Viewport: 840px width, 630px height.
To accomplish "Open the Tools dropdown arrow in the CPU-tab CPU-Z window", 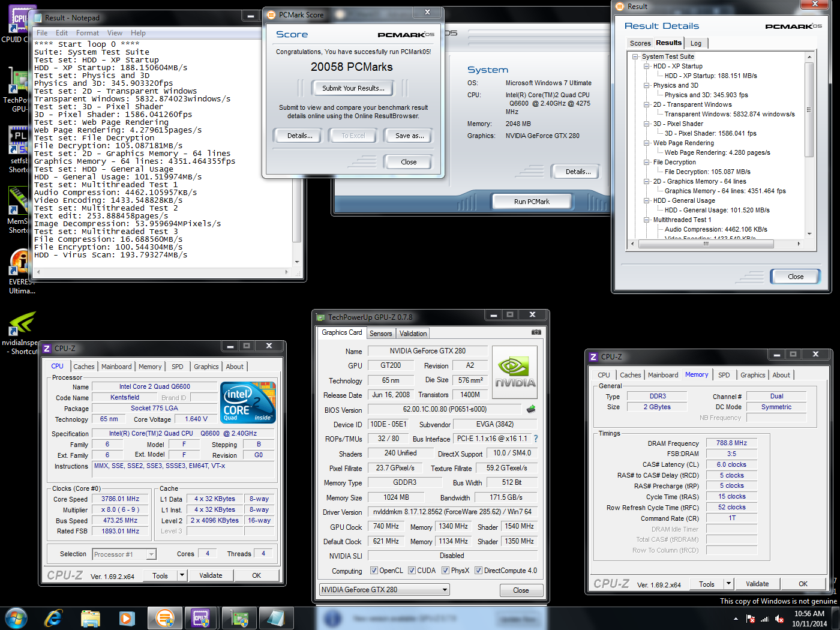I will [x=182, y=575].
